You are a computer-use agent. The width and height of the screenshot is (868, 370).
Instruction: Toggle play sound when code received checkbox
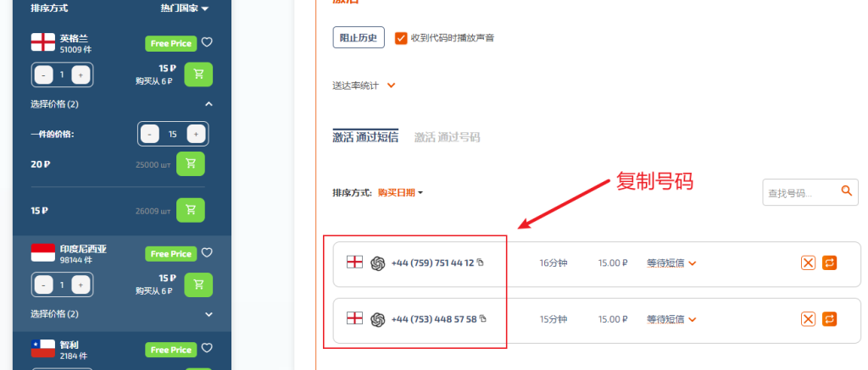pyautogui.click(x=401, y=38)
